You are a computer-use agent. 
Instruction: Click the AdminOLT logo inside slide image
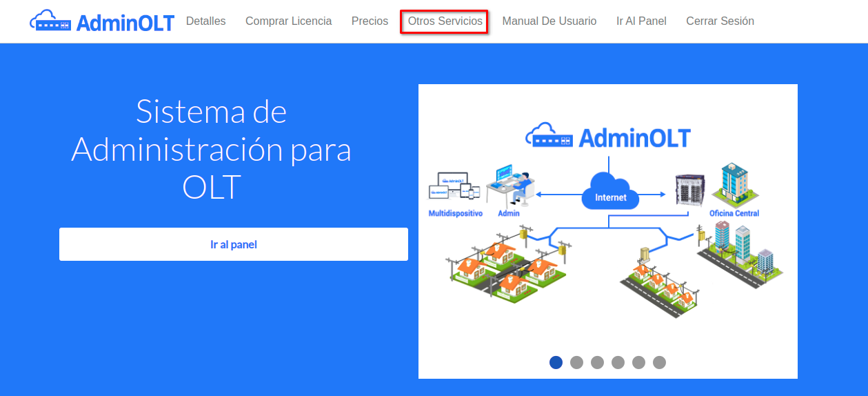pos(607,137)
